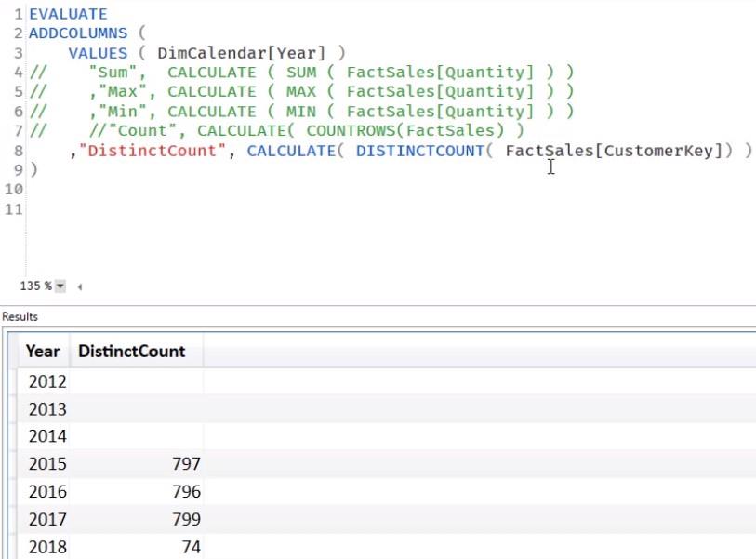Select the 2014 year cell
The width and height of the screenshot is (756, 559).
47,436
